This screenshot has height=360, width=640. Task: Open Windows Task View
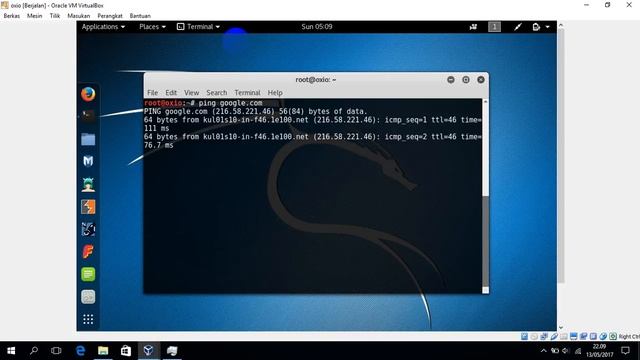[x=56, y=351]
